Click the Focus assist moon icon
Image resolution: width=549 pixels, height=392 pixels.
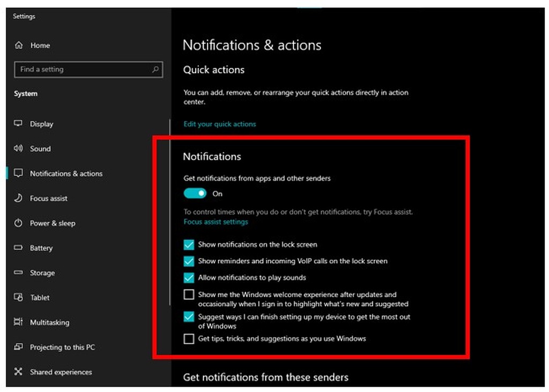(18, 198)
